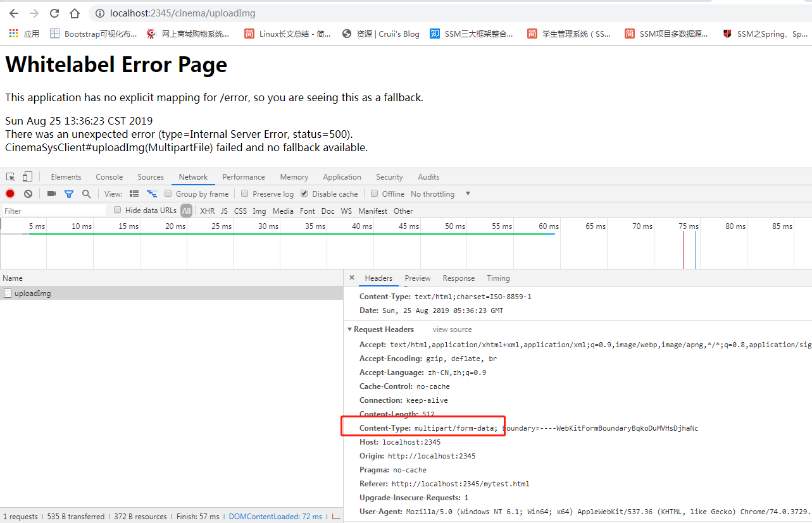This screenshot has height=523, width=812.
Task: Open the Bootstrap bookmark
Action: tap(94, 34)
